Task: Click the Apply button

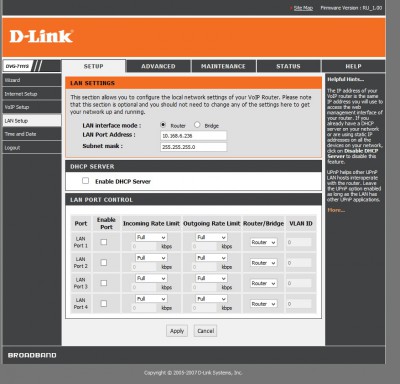Action: (177, 331)
